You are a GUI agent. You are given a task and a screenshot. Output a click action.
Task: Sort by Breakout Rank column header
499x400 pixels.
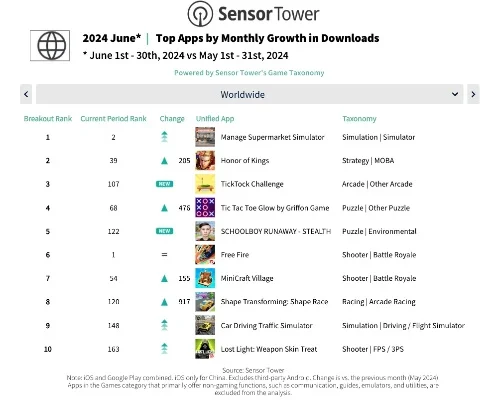[x=48, y=119]
